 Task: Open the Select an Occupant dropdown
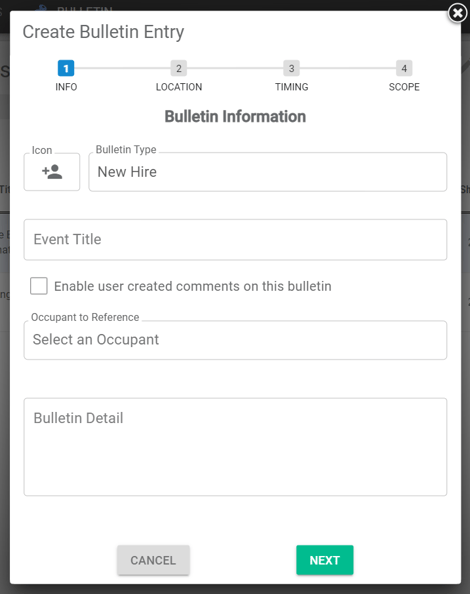click(235, 340)
